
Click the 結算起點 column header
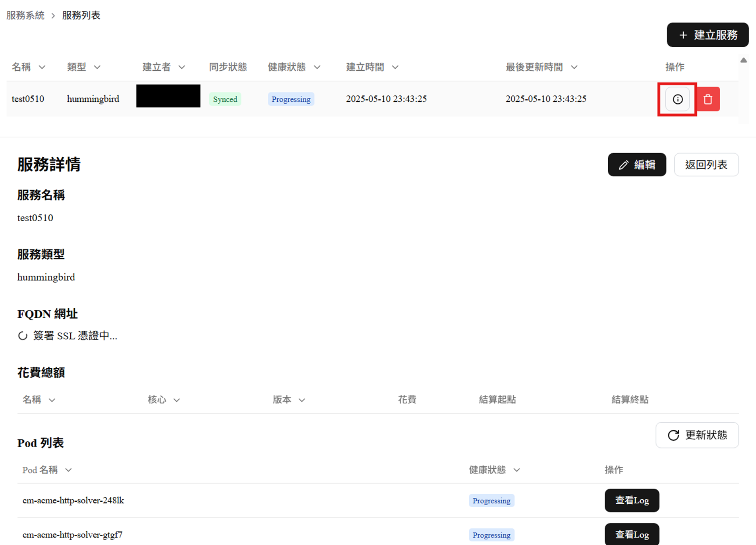coord(497,400)
